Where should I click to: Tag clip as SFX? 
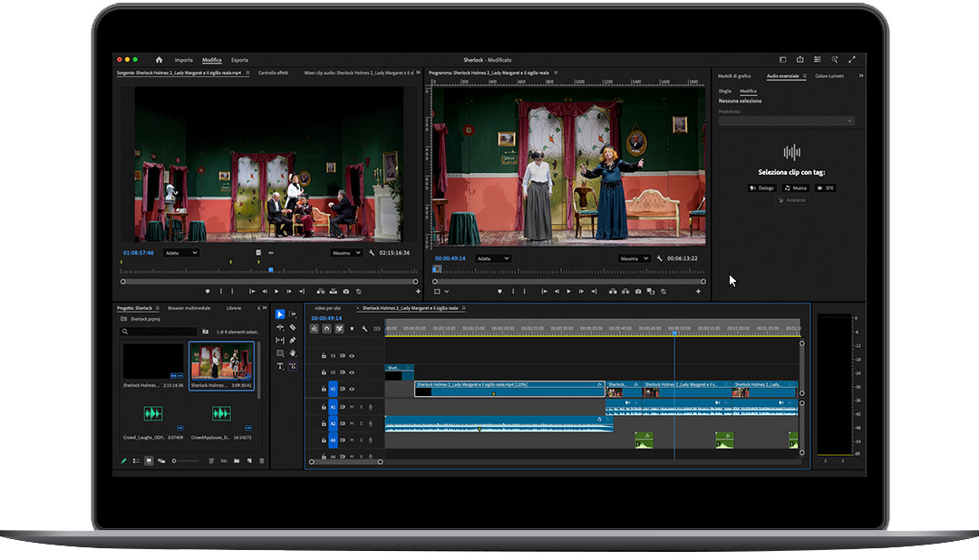tap(826, 188)
